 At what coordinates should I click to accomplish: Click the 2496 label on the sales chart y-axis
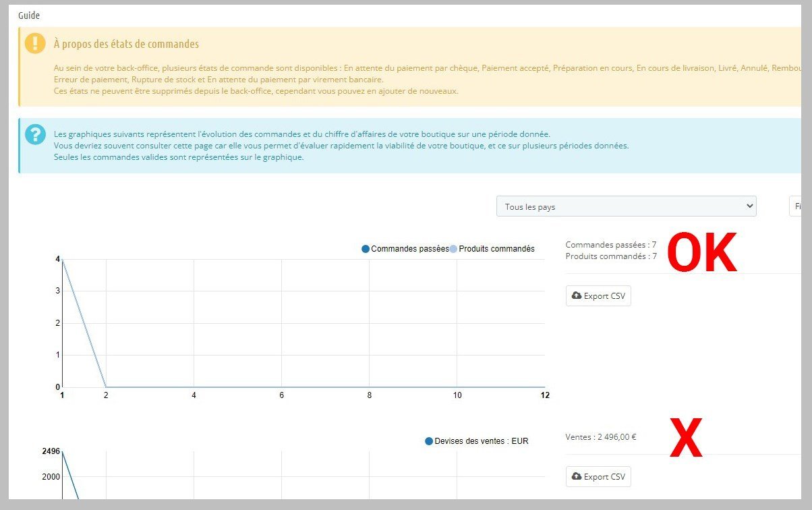(51, 451)
